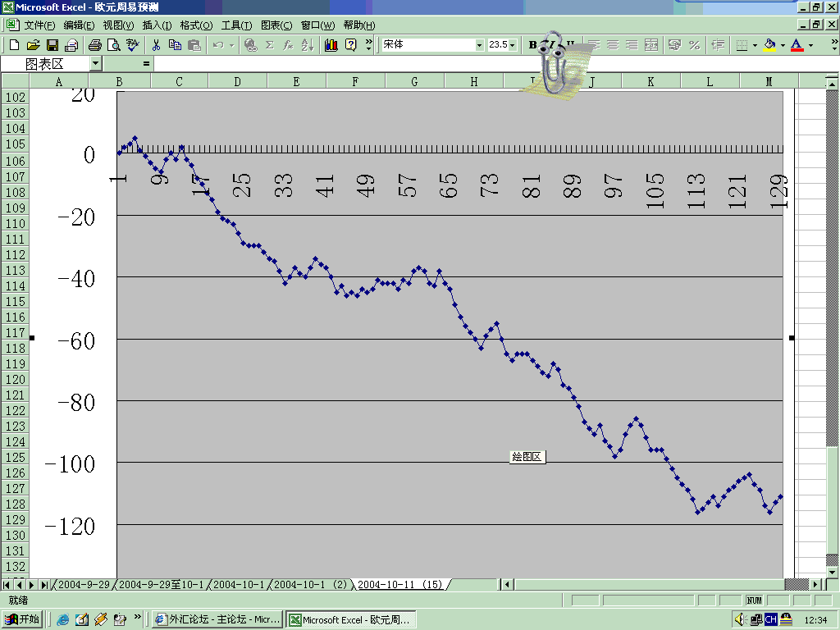Expand the 图表区 name box dropdown

(96, 63)
